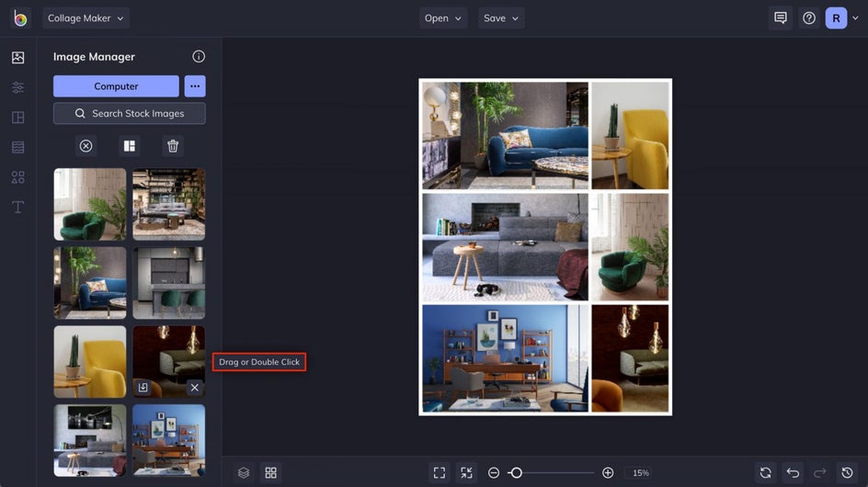
Task: Open the layers icon in bottom bar
Action: [x=244, y=472]
